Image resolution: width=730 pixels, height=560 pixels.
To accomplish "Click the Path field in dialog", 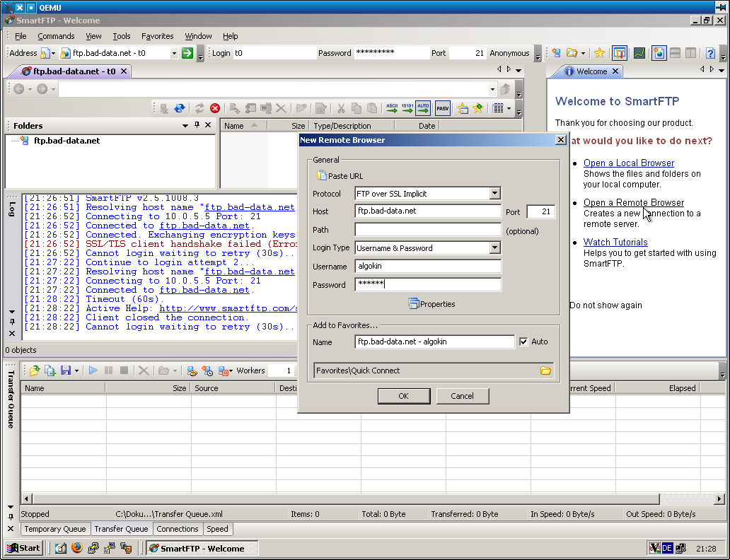I will pos(428,230).
